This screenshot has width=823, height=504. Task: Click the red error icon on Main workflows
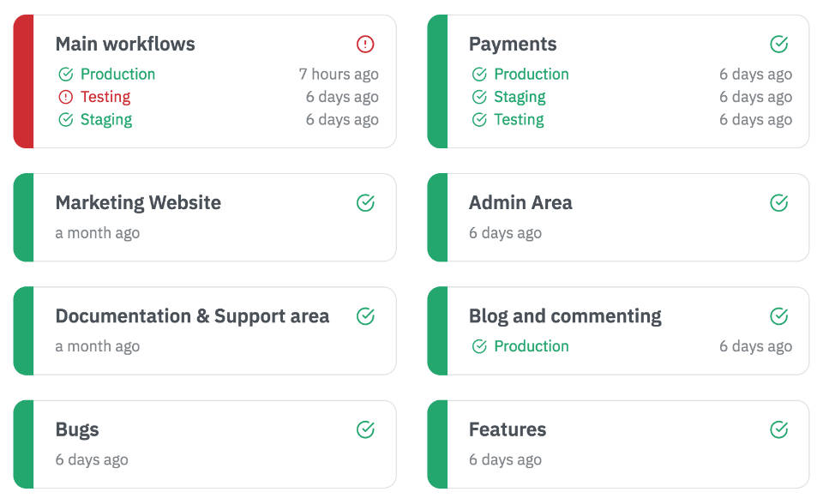tap(365, 44)
